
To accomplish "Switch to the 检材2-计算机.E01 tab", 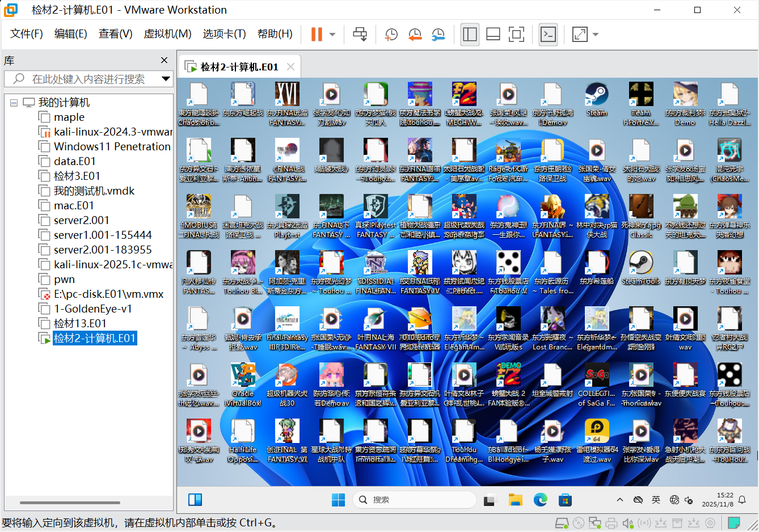I will pyautogui.click(x=239, y=67).
